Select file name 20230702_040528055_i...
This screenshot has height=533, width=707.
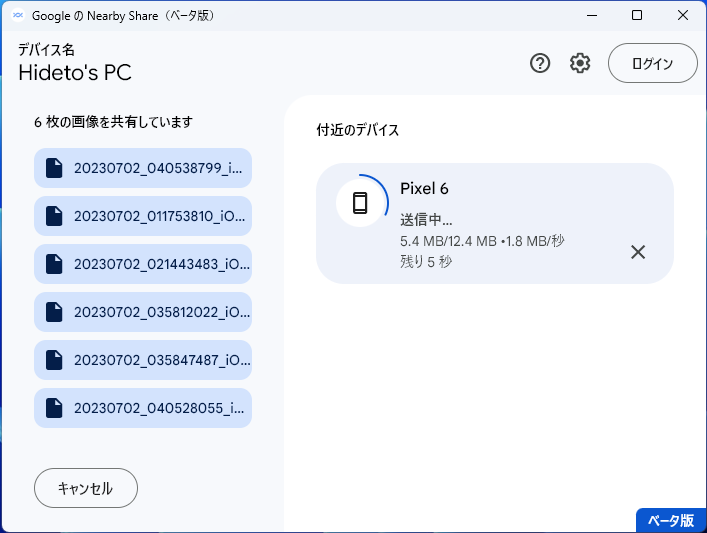(159, 408)
